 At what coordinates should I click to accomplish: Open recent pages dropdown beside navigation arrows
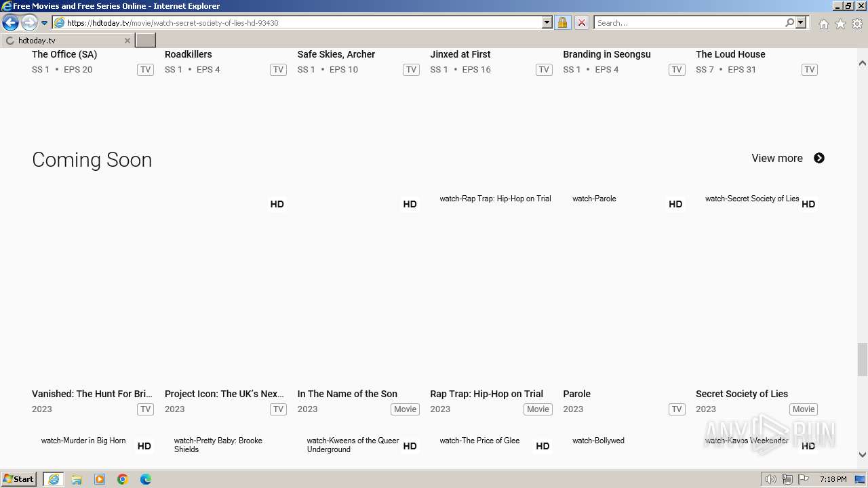[x=44, y=23]
